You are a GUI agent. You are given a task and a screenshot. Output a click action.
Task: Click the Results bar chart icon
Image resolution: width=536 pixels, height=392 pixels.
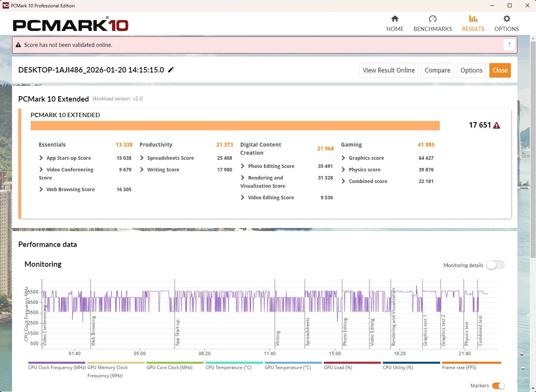pyautogui.click(x=473, y=19)
